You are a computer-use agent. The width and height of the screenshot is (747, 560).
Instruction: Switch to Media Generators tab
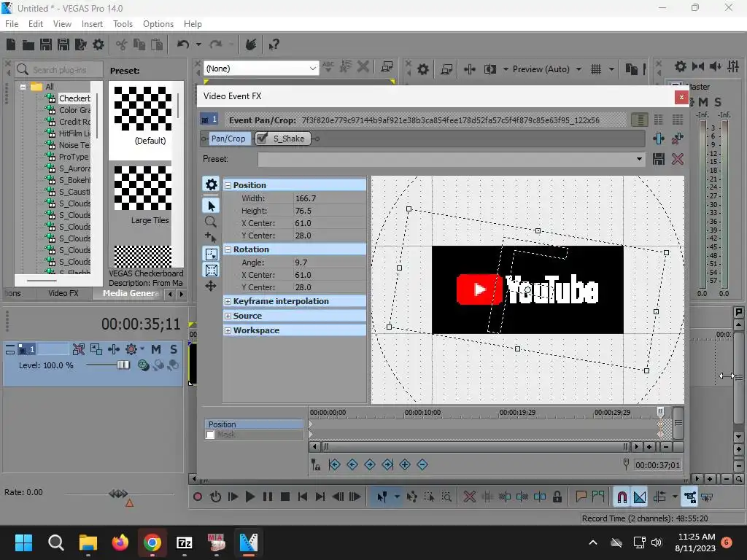[131, 293]
